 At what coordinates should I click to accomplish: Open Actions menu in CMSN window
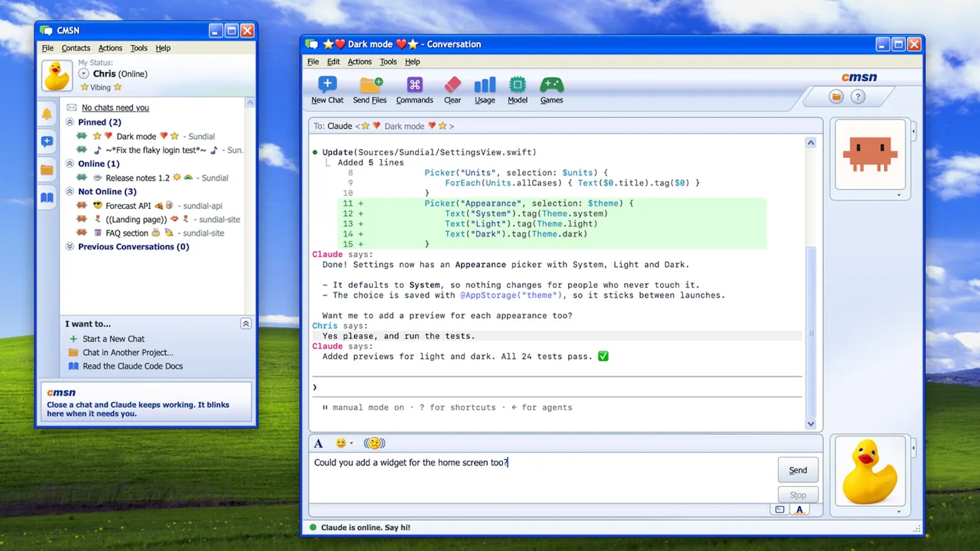pyautogui.click(x=110, y=48)
